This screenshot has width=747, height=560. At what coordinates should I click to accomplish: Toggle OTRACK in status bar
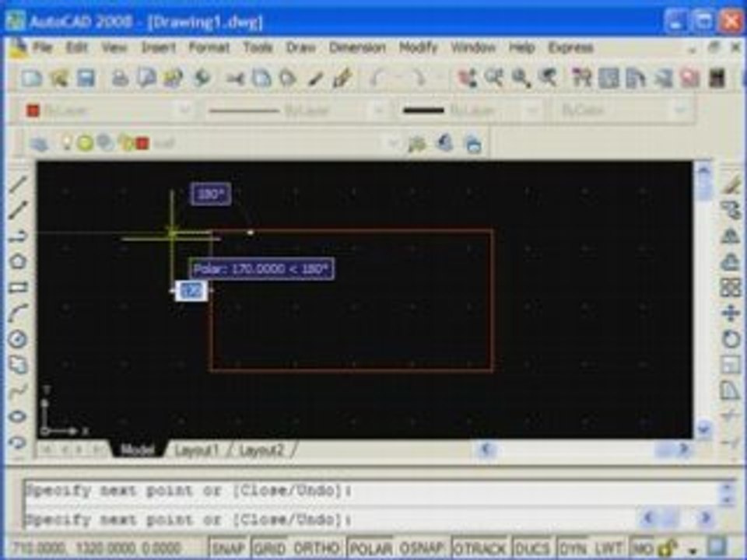tap(481, 548)
